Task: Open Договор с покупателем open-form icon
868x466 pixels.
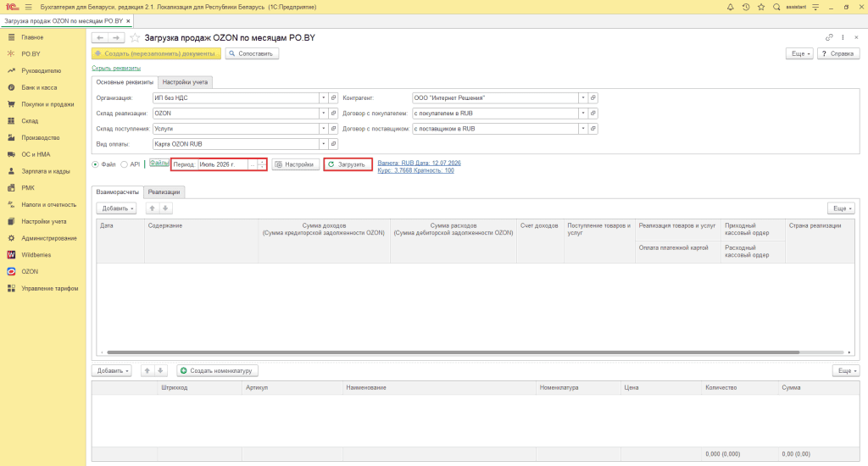Action: [593, 114]
